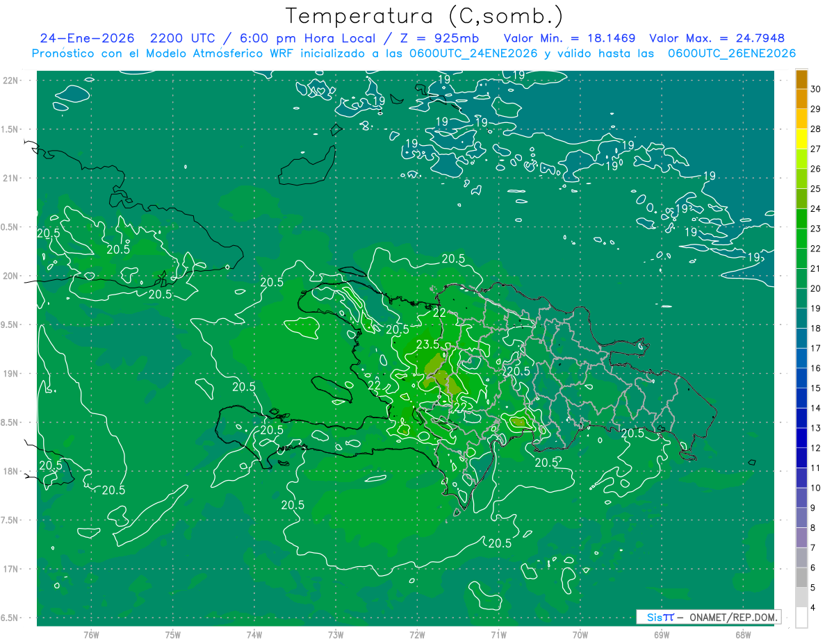834x644 pixels.
Task: Click the 19N latitude axis label
Action: click(10, 374)
